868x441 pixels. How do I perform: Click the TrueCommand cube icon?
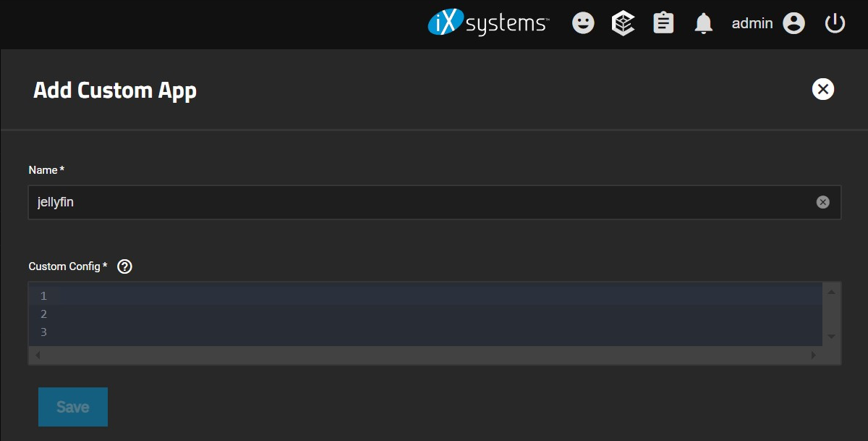click(623, 22)
